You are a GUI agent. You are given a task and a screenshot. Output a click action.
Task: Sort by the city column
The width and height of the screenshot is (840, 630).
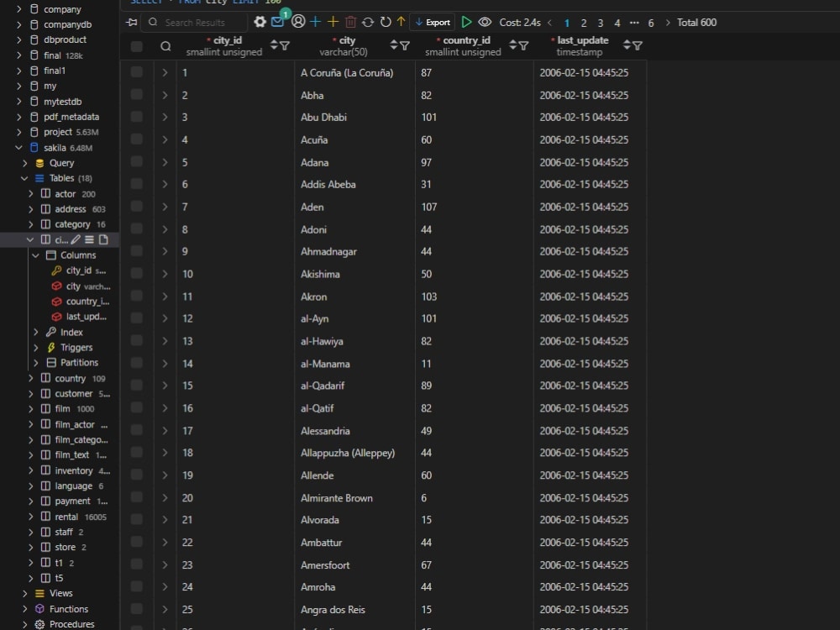[394, 45]
